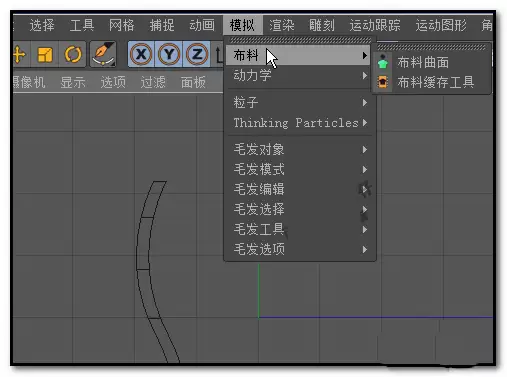Expand the 毛发选项 submenu arrow
Image resolution: width=507 pixels, height=377 pixels.
pos(365,250)
